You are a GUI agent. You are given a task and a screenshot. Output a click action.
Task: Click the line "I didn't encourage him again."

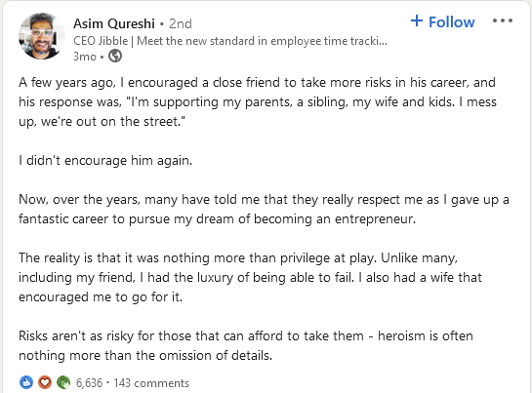point(105,160)
